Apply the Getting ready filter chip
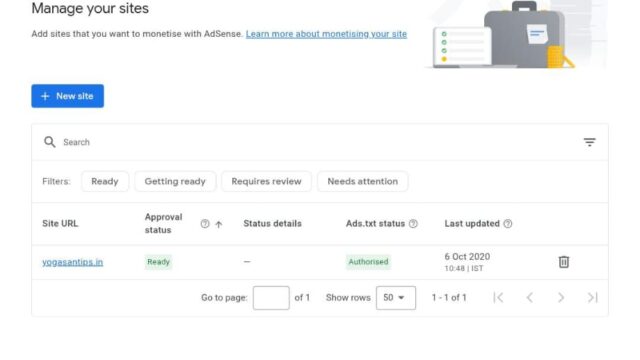Image resolution: width=640 pixels, height=360 pixels. pyautogui.click(x=175, y=181)
